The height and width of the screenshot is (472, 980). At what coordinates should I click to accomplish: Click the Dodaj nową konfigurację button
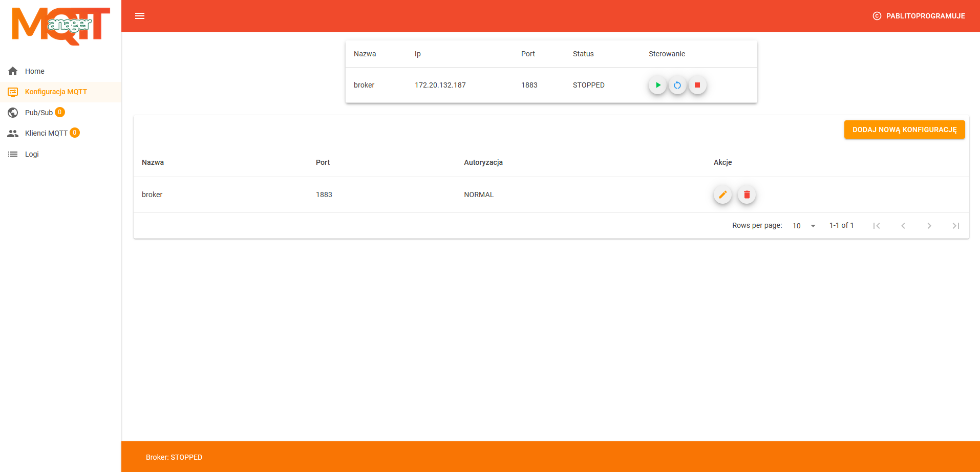point(904,130)
